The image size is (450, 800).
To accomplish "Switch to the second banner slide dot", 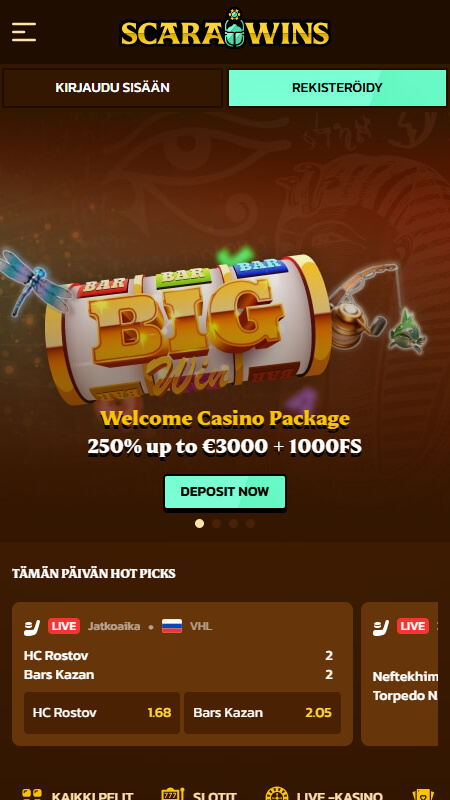I will pos(216,523).
